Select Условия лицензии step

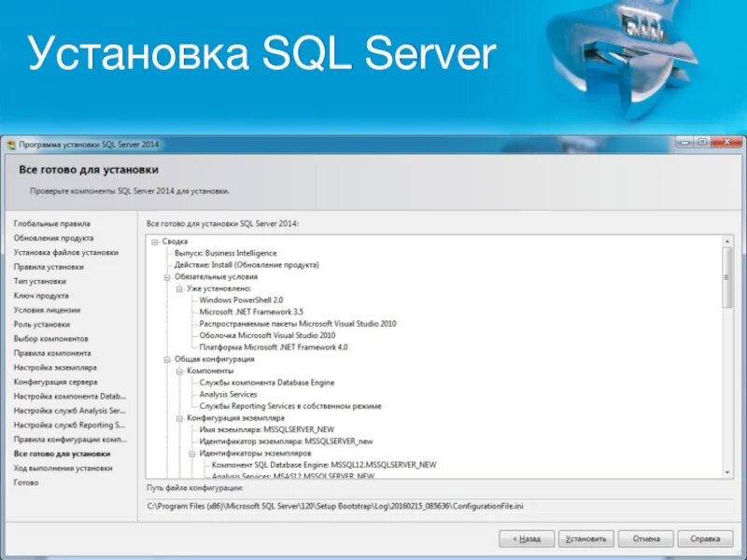point(47,310)
